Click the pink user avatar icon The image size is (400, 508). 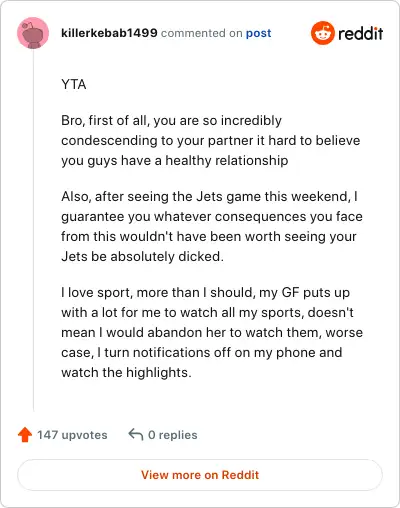(x=33, y=33)
